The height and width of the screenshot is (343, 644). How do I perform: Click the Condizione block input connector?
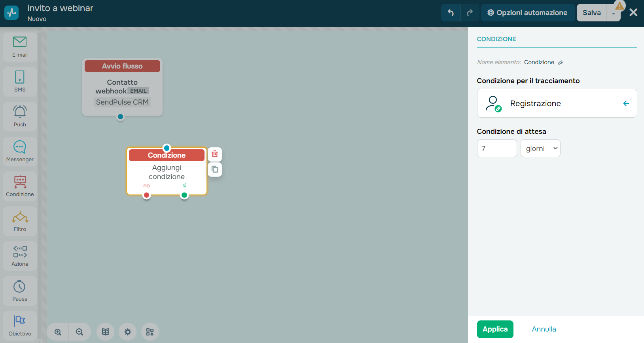(167, 148)
